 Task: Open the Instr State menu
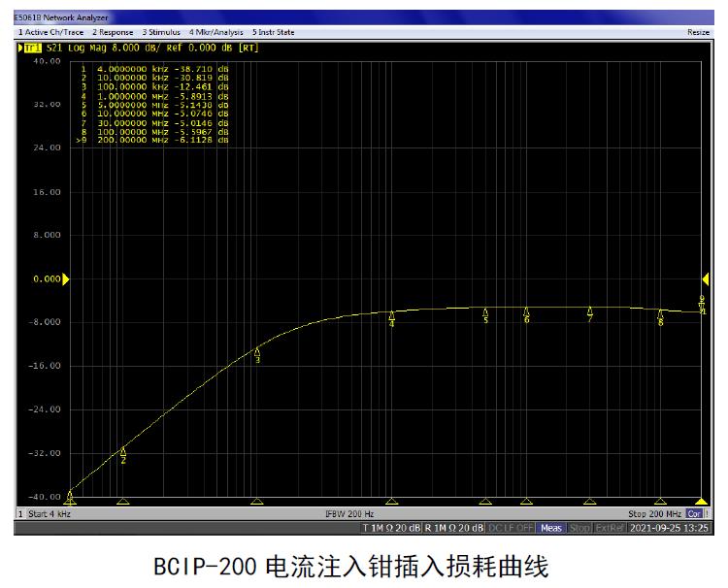point(274,32)
